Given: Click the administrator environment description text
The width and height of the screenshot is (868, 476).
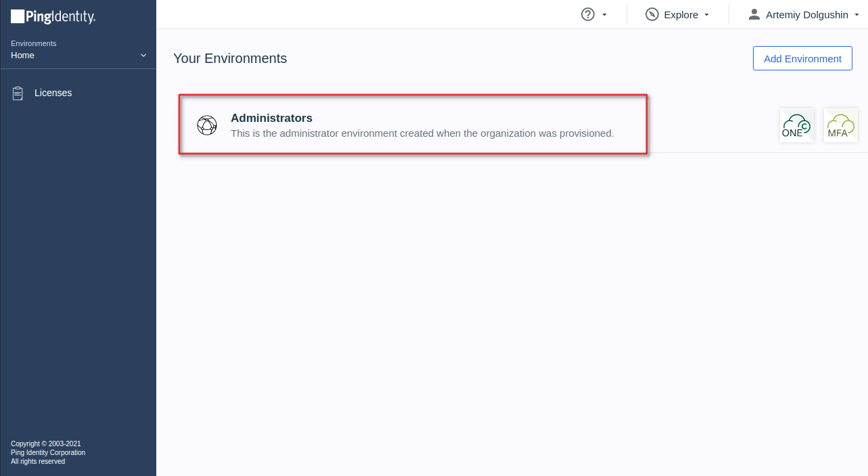Looking at the screenshot, I should (x=422, y=133).
